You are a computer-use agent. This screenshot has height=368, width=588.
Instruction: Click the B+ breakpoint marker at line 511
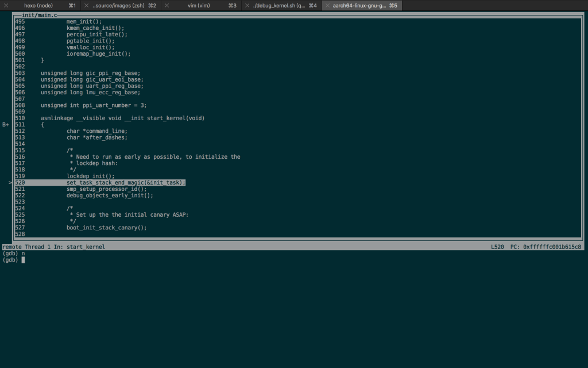(x=6, y=125)
